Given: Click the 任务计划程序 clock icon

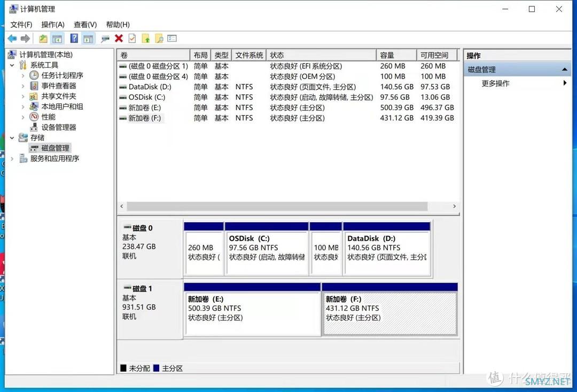Looking at the screenshot, I should [34, 75].
